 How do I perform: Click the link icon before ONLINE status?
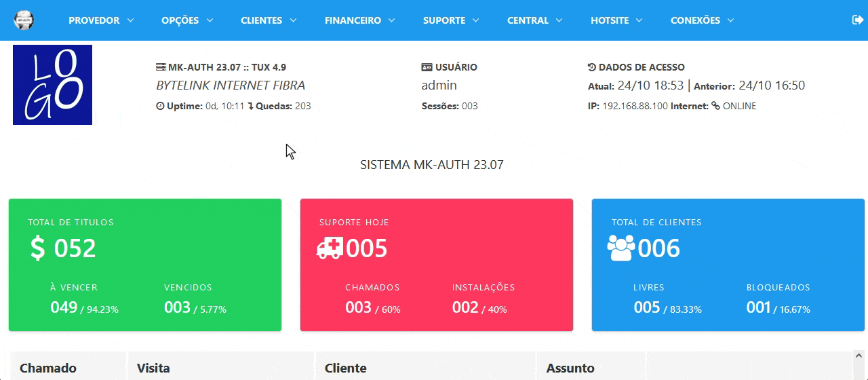tap(715, 106)
